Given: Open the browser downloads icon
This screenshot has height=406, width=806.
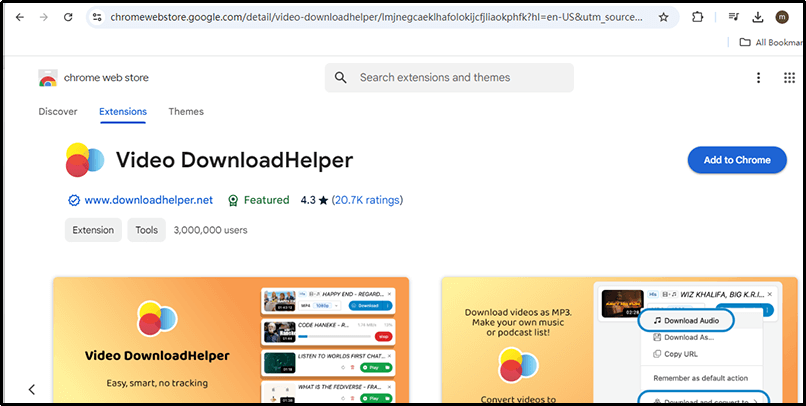Looking at the screenshot, I should click(758, 18).
